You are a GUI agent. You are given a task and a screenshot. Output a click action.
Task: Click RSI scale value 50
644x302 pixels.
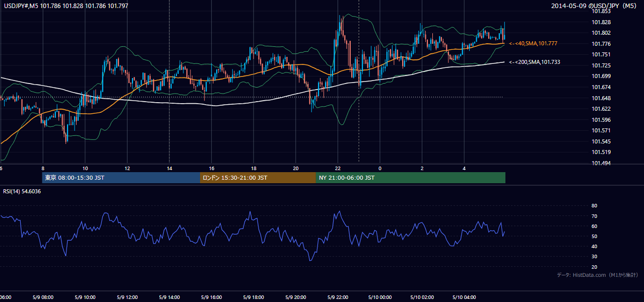[x=594, y=236]
